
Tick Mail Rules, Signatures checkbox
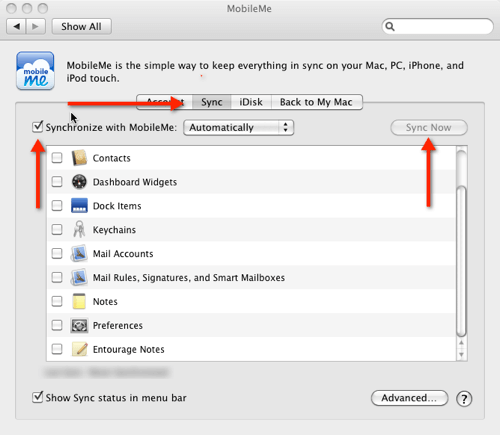pyautogui.click(x=57, y=277)
